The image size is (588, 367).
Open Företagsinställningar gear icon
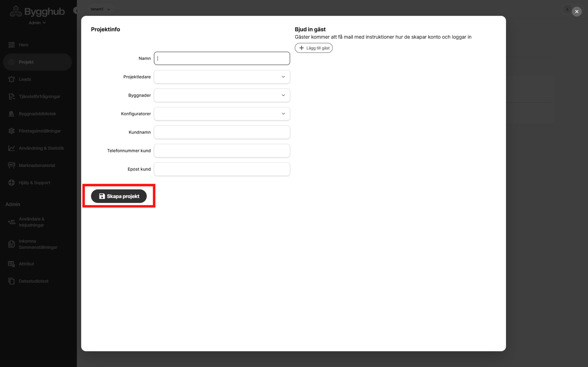point(12,131)
